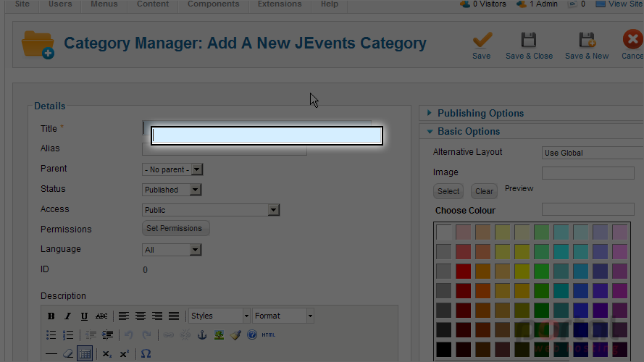Click the Choose Colour text field
The height and width of the screenshot is (362, 644).
coord(588,209)
